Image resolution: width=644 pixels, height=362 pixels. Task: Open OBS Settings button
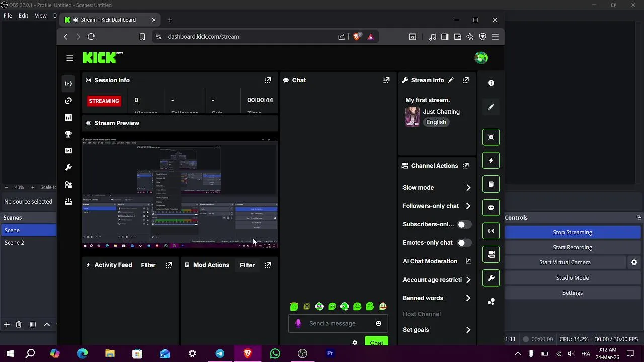click(572, 293)
